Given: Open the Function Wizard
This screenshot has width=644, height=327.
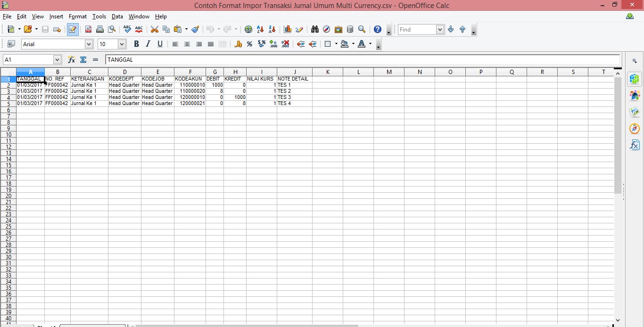Looking at the screenshot, I should pyautogui.click(x=72, y=60).
